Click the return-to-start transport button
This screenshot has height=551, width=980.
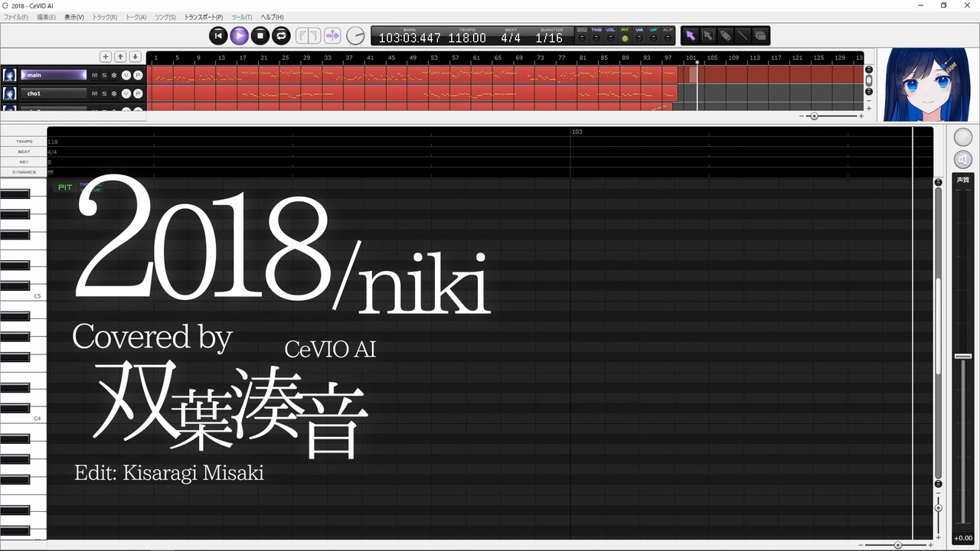click(x=218, y=35)
